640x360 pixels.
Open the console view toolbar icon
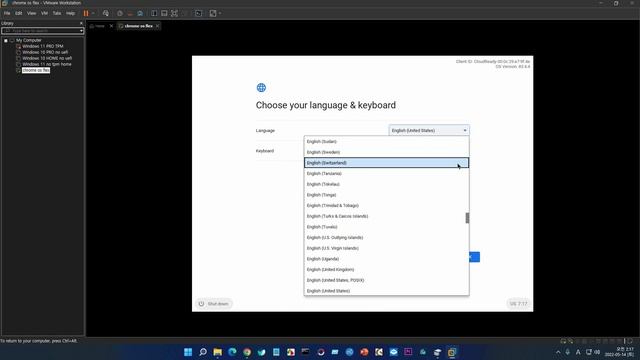(x=198, y=13)
